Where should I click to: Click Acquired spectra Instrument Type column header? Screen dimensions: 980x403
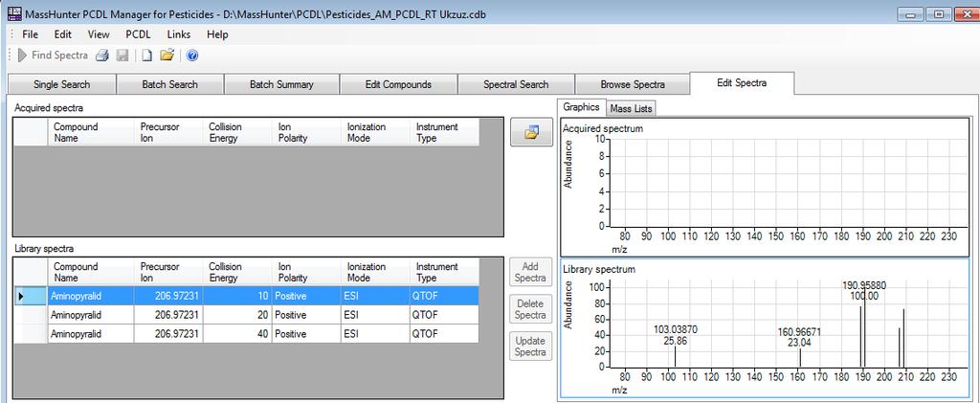444,132
